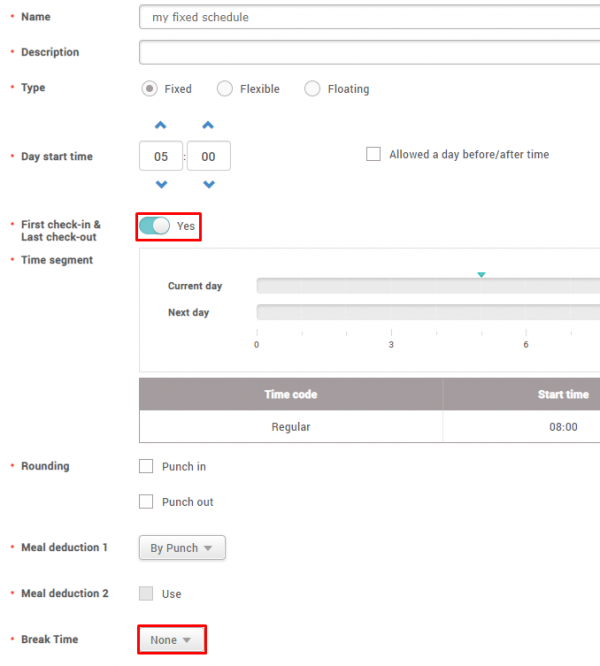Enable Meal deduction 2 Use checkbox
The width and height of the screenshot is (600, 666).
coord(146,594)
